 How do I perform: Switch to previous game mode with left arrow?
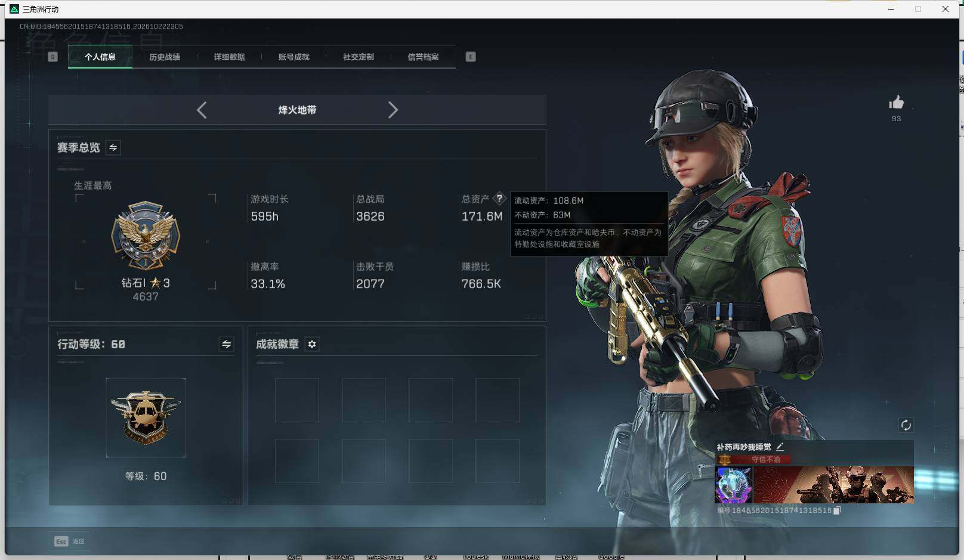(x=202, y=110)
